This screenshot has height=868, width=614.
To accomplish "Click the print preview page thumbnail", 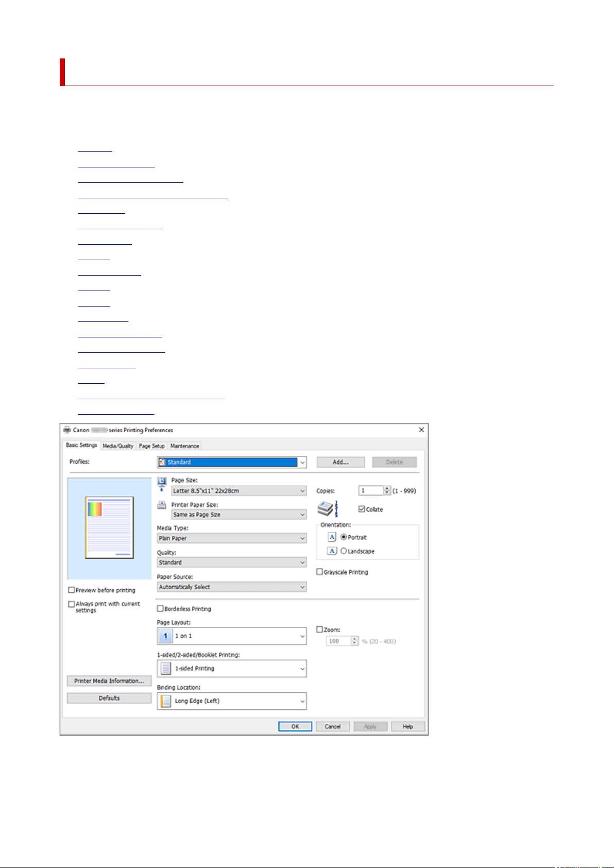I will (110, 527).
